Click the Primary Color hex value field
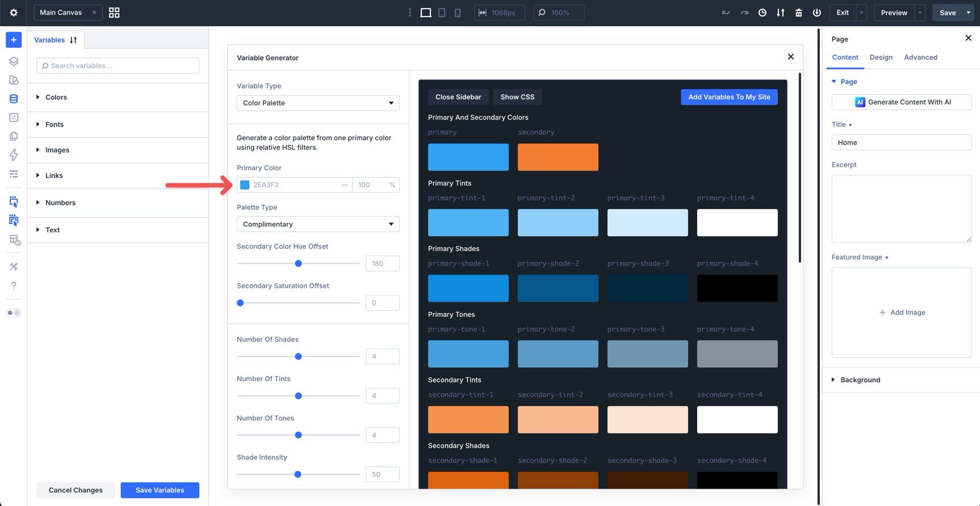 pos(295,185)
